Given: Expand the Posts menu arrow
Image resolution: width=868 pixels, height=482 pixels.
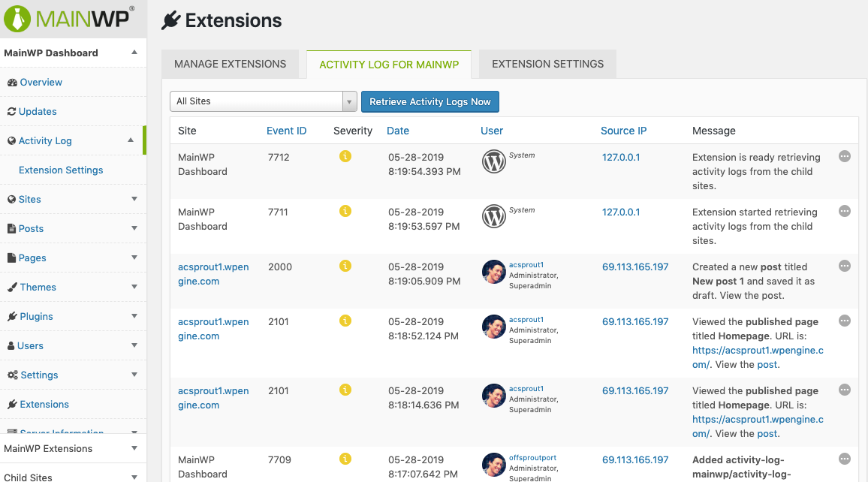Looking at the screenshot, I should point(134,228).
